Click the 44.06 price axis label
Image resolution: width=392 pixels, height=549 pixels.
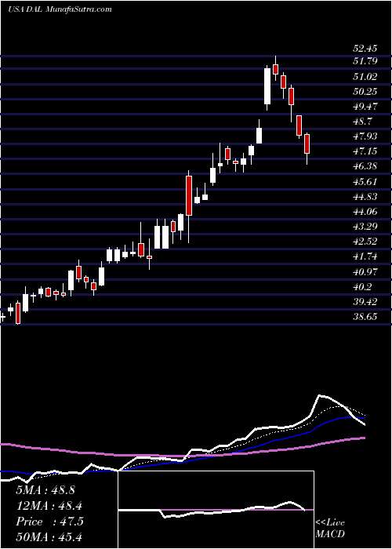[365, 212]
